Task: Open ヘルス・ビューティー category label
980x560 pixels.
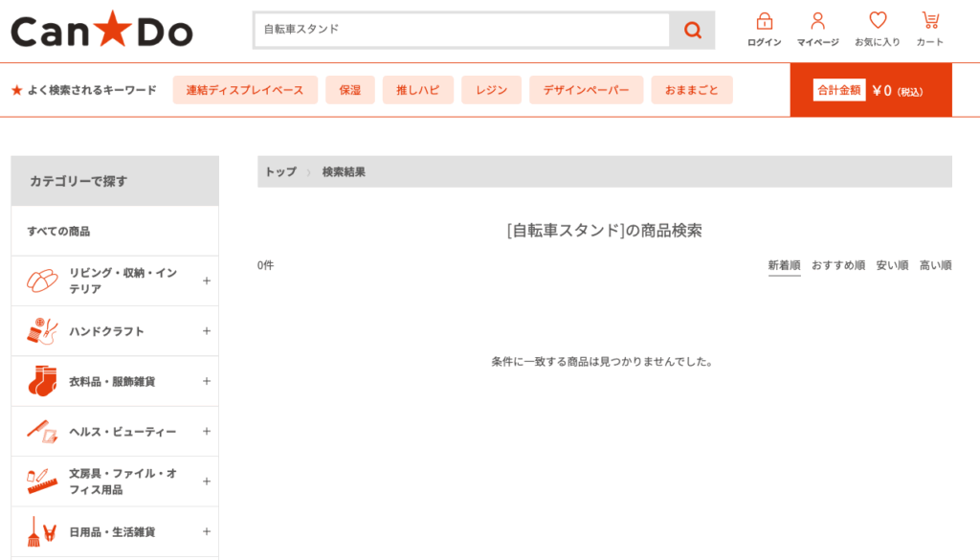Action: (x=122, y=432)
